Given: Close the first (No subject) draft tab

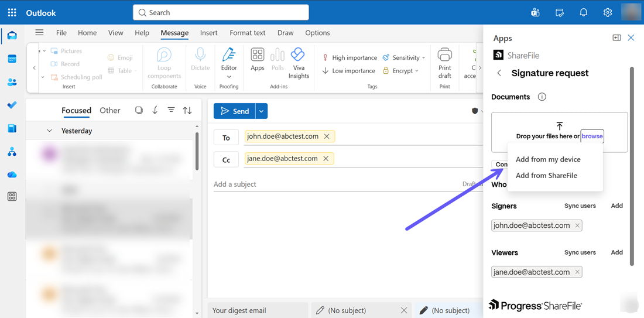Looking at the screenshot, I should coord(404,310).
